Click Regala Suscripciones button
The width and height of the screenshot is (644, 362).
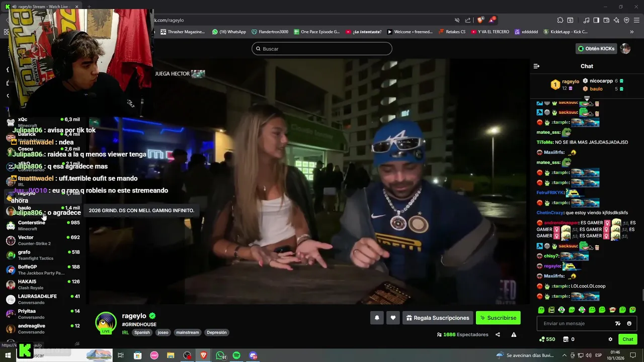[438, 318]
